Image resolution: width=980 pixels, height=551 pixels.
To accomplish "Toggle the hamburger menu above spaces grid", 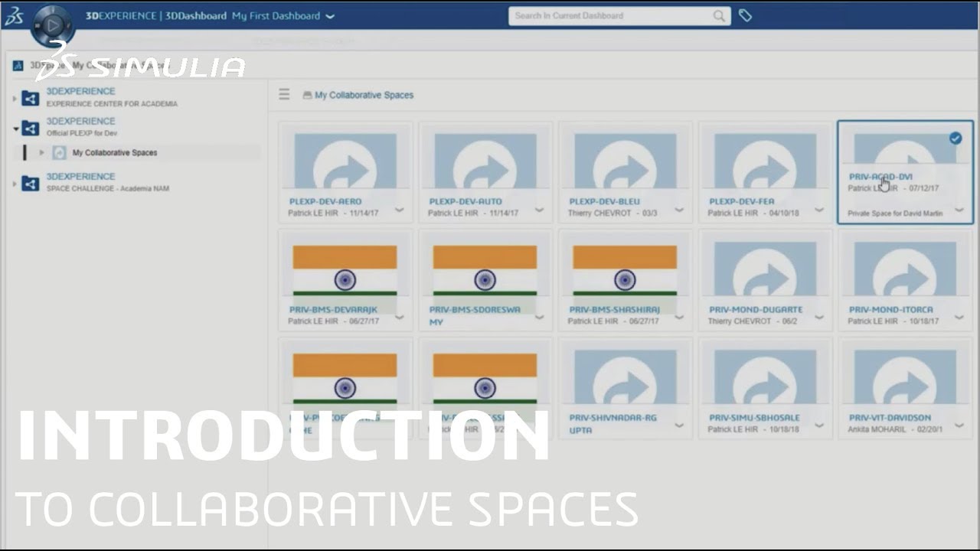I will 284,95.
